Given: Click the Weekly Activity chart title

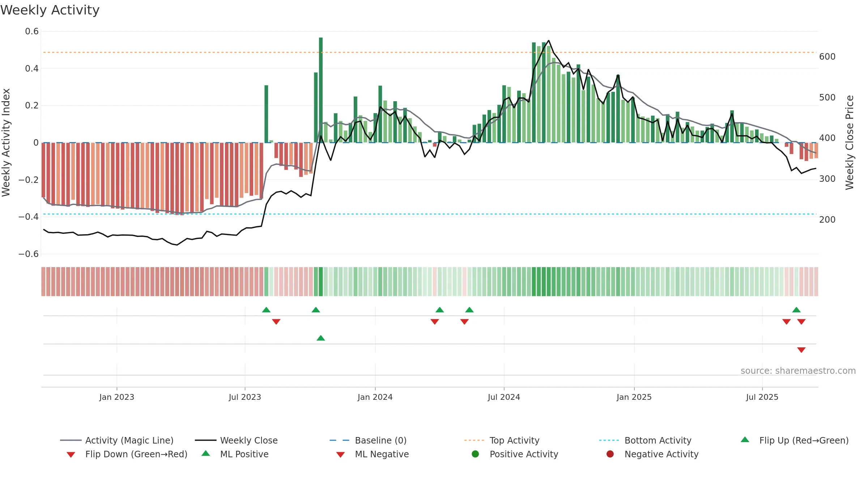Looking at the screenshot, I should pyautogui.click(x=50, y=10).
